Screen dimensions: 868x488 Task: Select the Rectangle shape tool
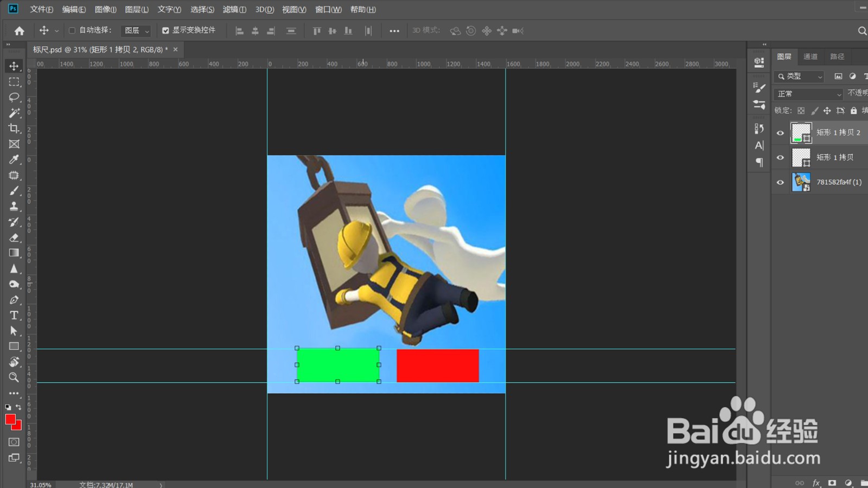(14, 346)
